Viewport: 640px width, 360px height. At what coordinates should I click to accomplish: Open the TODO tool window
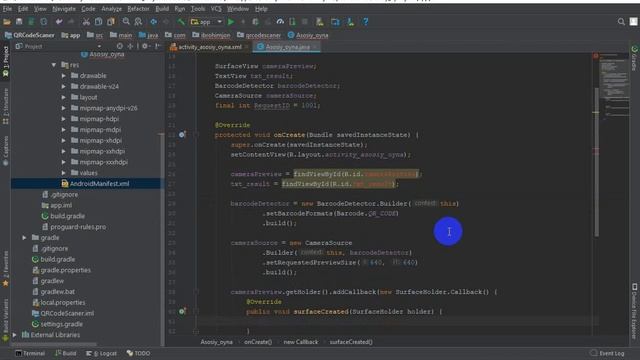click(x=138, y=353)
